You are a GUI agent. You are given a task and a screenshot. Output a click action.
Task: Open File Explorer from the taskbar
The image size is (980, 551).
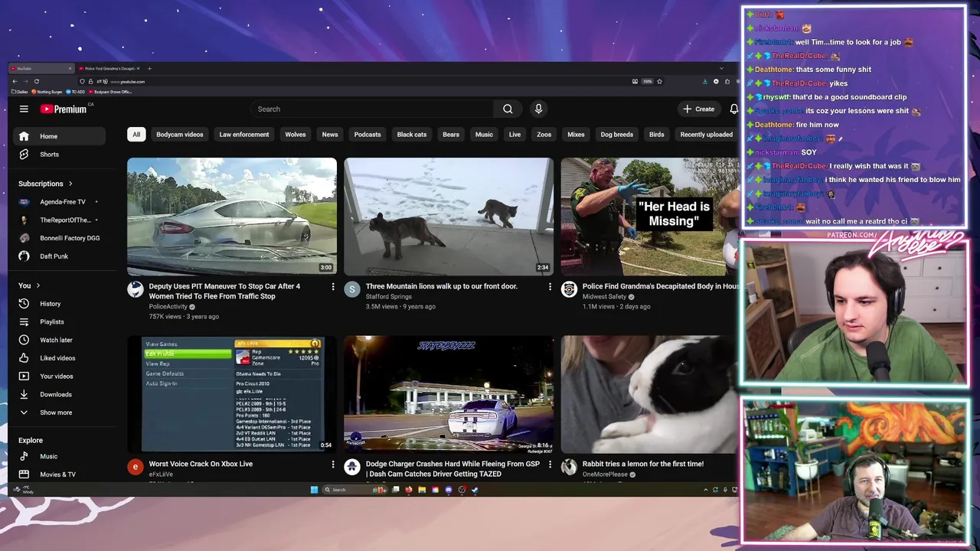[x=422, y=490]
